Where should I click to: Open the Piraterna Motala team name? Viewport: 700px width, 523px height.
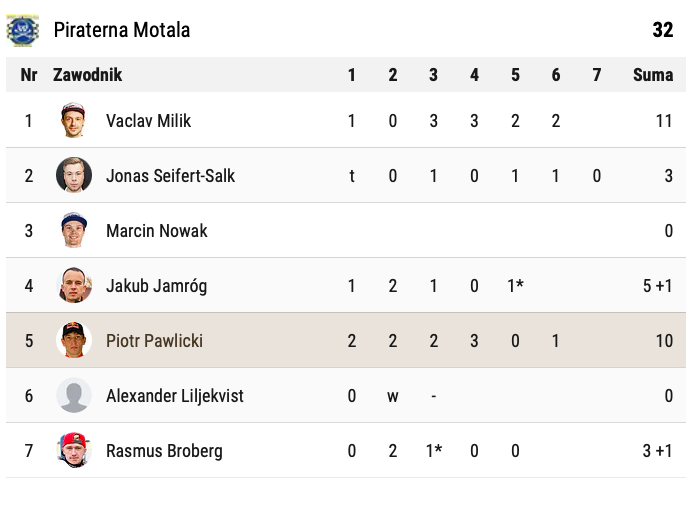coord(122,30)
